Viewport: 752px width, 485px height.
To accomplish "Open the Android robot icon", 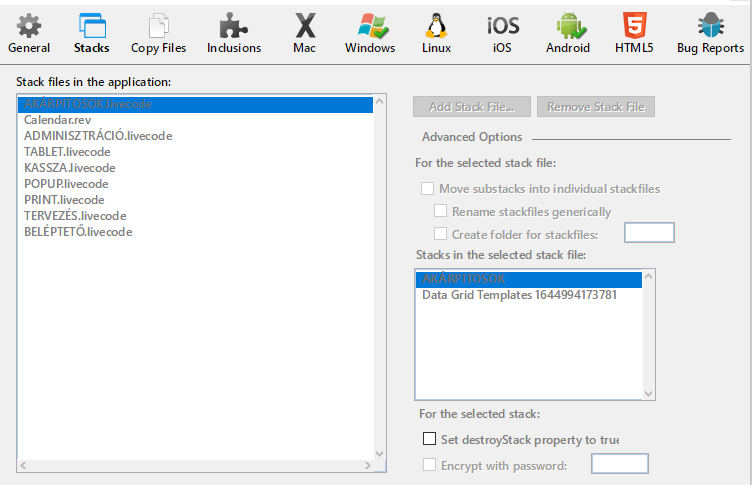I will pos(567,27).
